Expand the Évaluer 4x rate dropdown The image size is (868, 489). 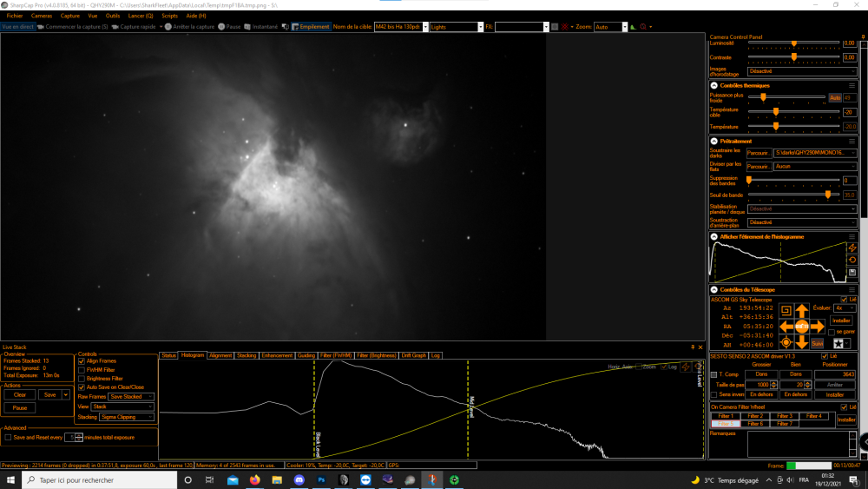click(845, 308)
